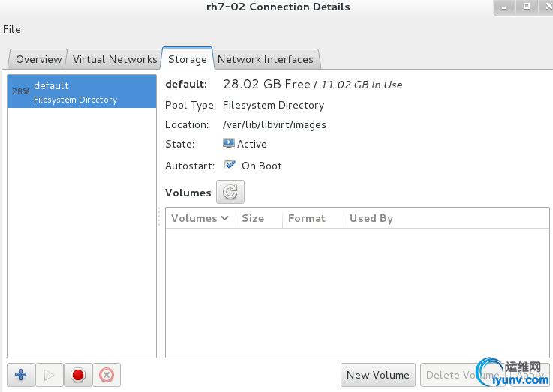The width and height of the screenshot is (553, 392).
Task: Switch to the Network Interfaces tab
Action: click(265, 59)
